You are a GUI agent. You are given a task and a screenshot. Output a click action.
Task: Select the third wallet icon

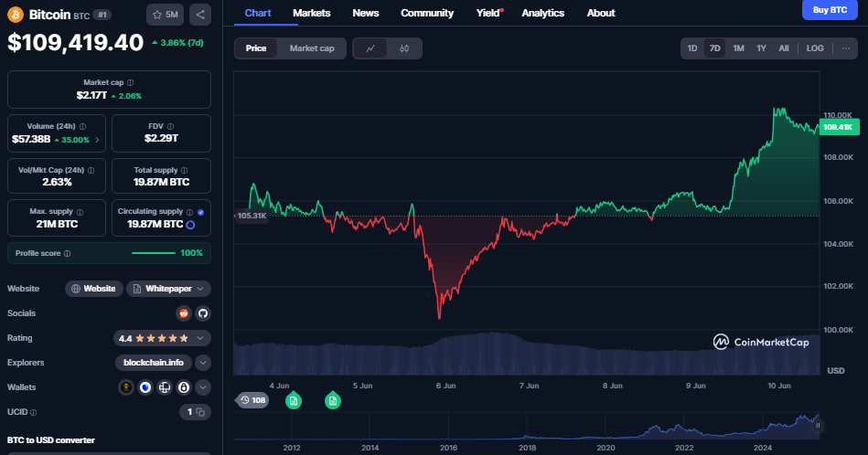coord(165,387)
